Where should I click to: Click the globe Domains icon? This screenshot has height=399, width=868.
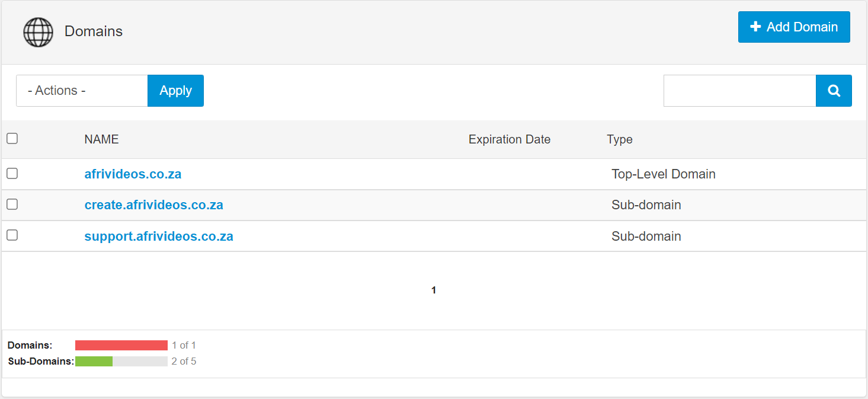click(x=38, y=32)
